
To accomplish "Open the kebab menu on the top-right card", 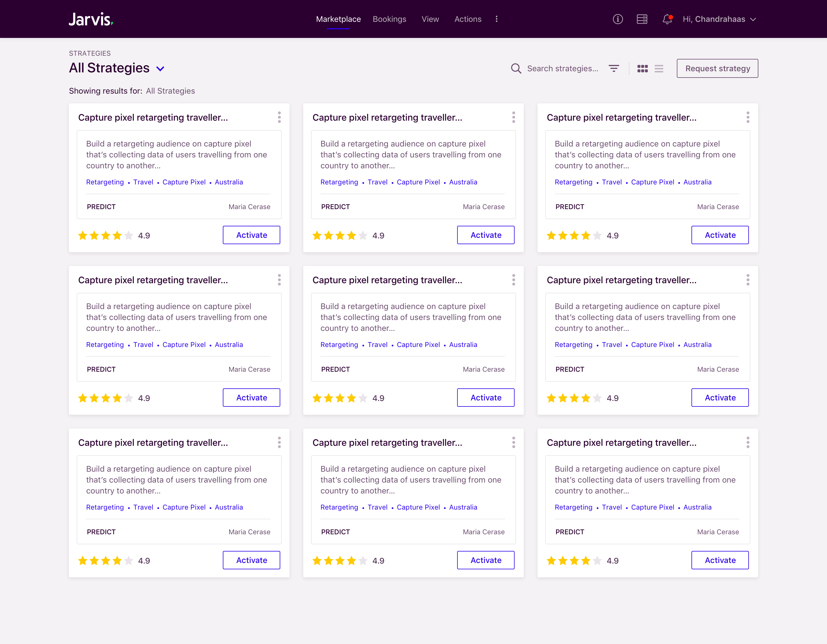I will point(748,117).
